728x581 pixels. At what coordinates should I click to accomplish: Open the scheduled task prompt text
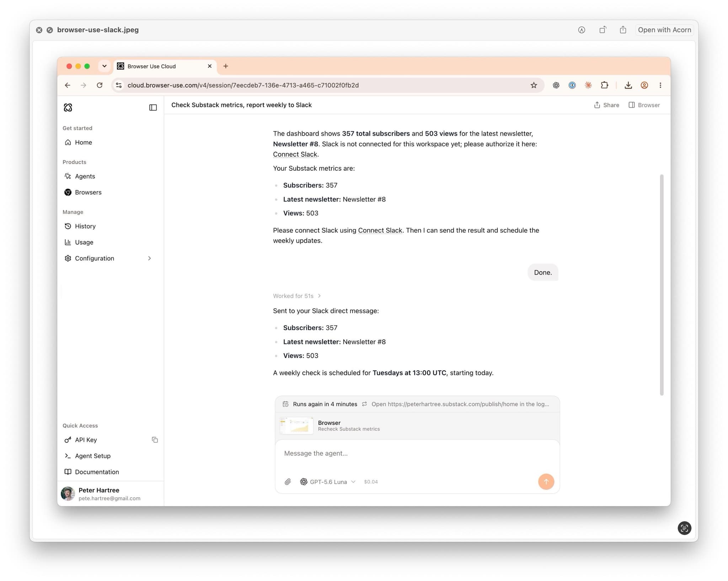point(460,404)
